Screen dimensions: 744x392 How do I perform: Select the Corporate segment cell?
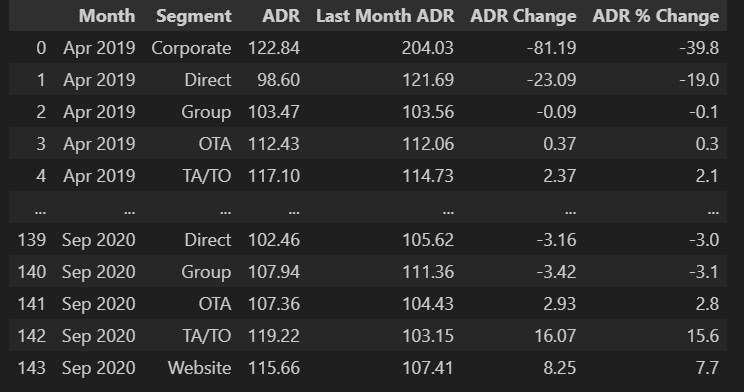tap(191, 48)
